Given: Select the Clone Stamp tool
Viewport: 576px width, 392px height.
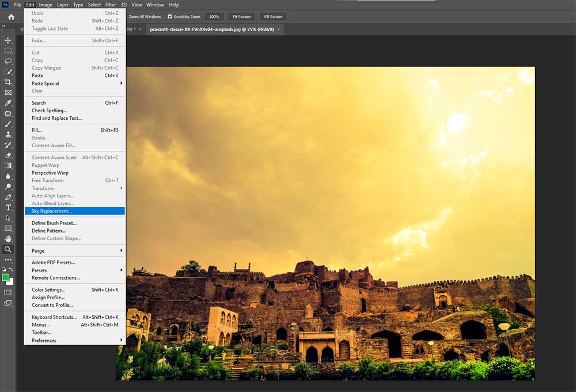Looking at the screenshot, I should pos(8,134).
